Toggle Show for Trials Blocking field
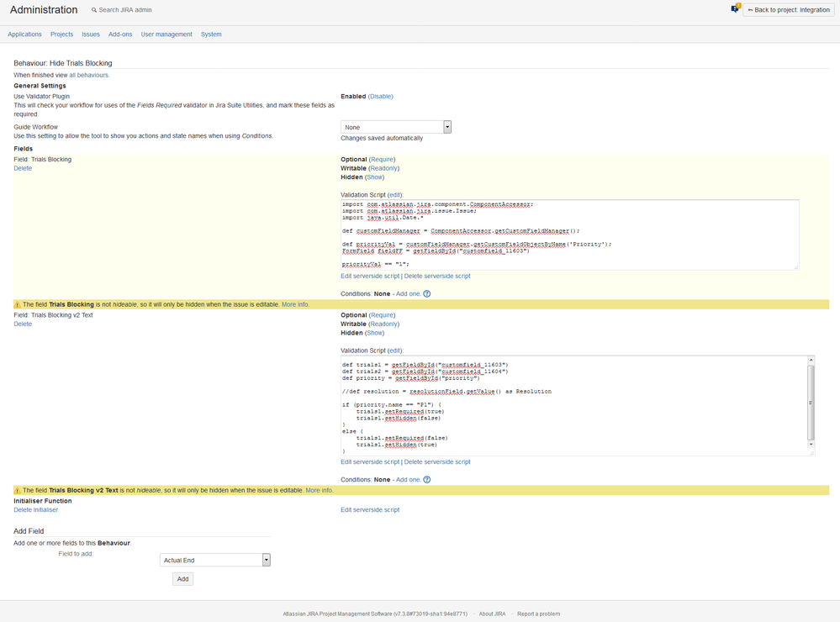Screen dimensions: 840x622 click(x=374, y=177)
